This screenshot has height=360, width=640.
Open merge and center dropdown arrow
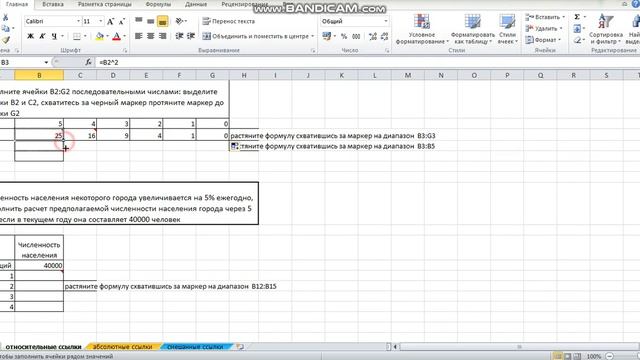(x=313, y=36)
